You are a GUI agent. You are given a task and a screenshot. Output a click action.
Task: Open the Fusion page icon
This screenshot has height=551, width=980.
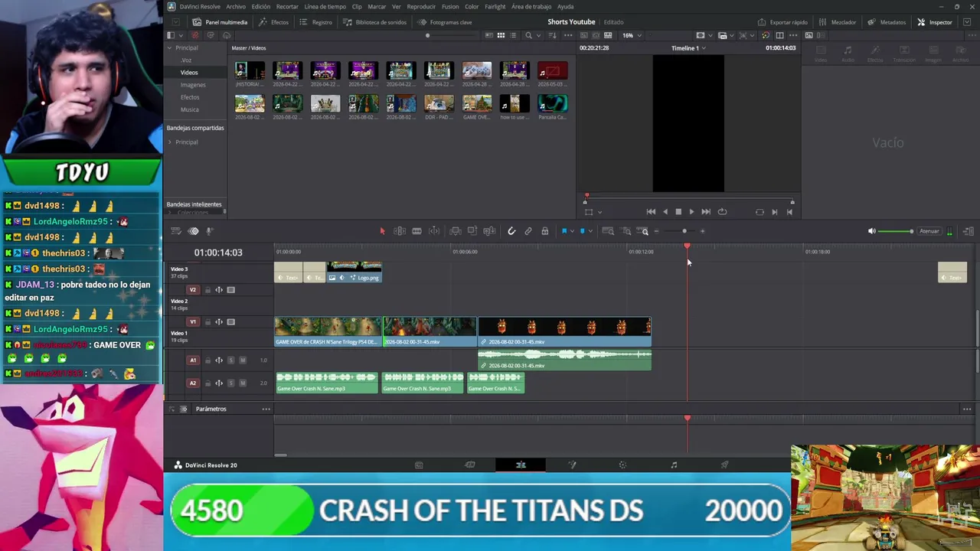(572, 465)
